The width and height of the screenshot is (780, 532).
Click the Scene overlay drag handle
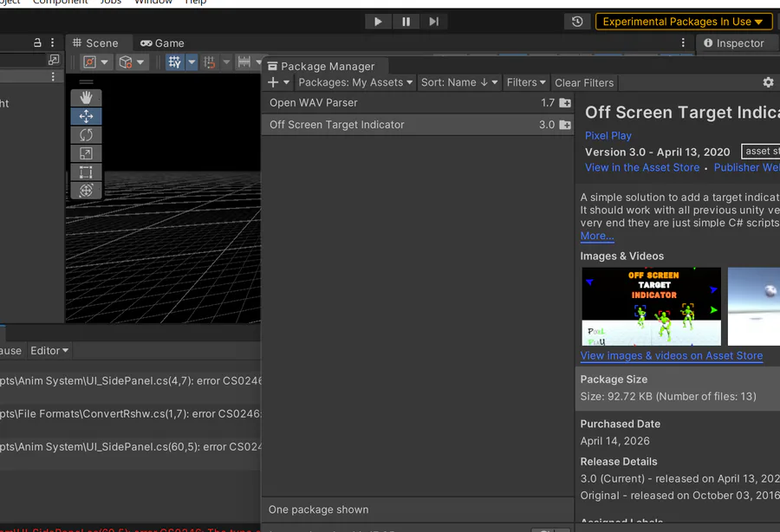pos(86,81)
